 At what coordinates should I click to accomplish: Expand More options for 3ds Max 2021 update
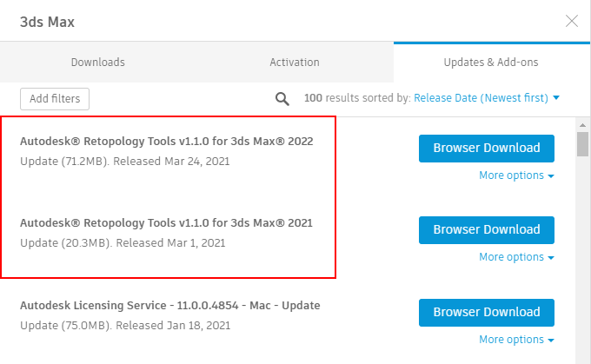tap(516, 257)
